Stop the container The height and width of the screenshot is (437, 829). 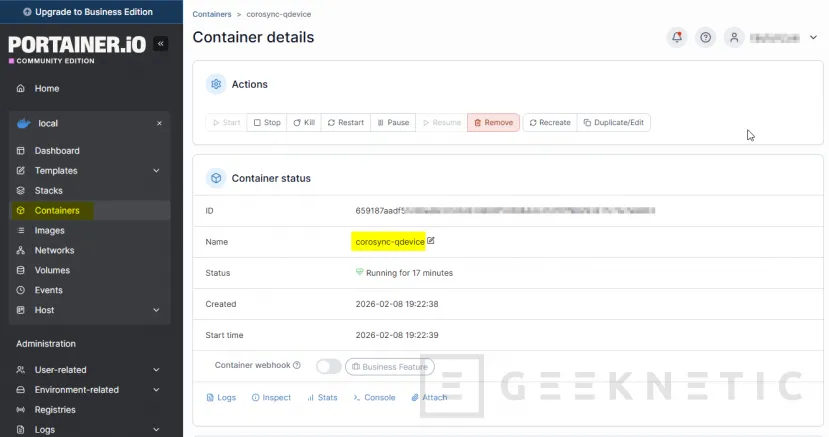[267, 123]
